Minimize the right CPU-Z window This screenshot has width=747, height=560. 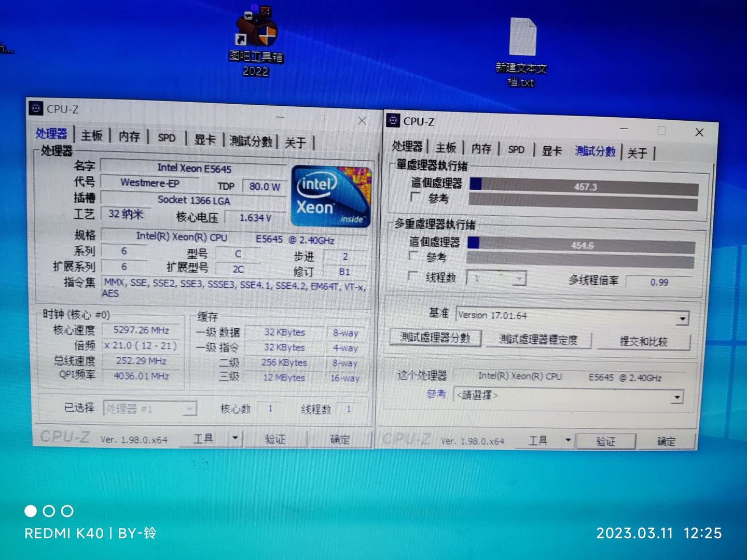pos(624,129)
